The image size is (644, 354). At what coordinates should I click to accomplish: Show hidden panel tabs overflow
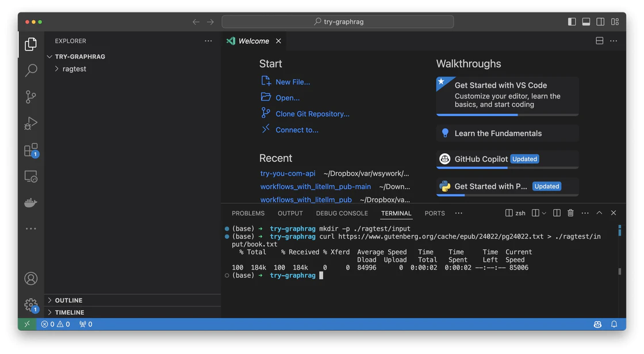(459, 213)
